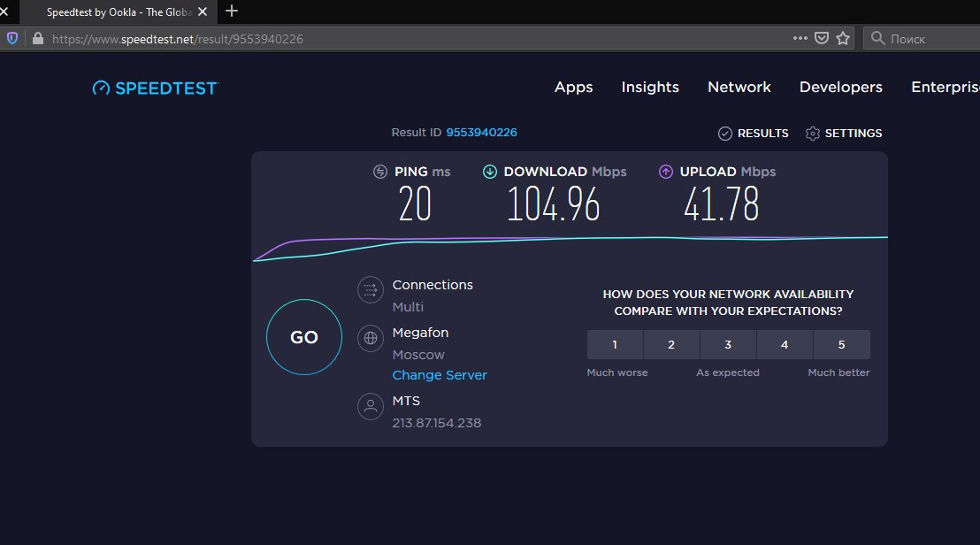Bookmark this page with the star icon
The width and height of the screenshot is (980, 545).
coord(843,38)
